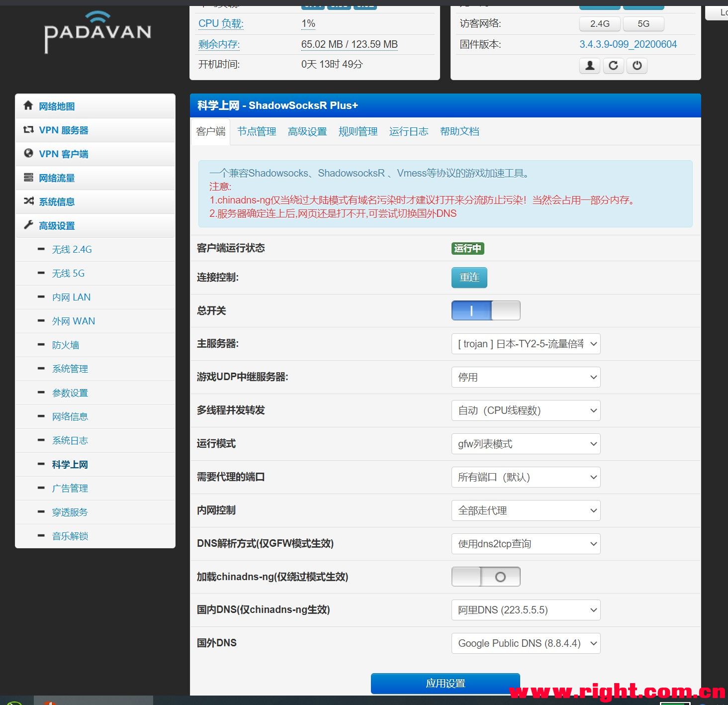Open the 高级设置 tab in ShadowSocksR panel
The image size is (728, 705).
click(x=307, y=131)
